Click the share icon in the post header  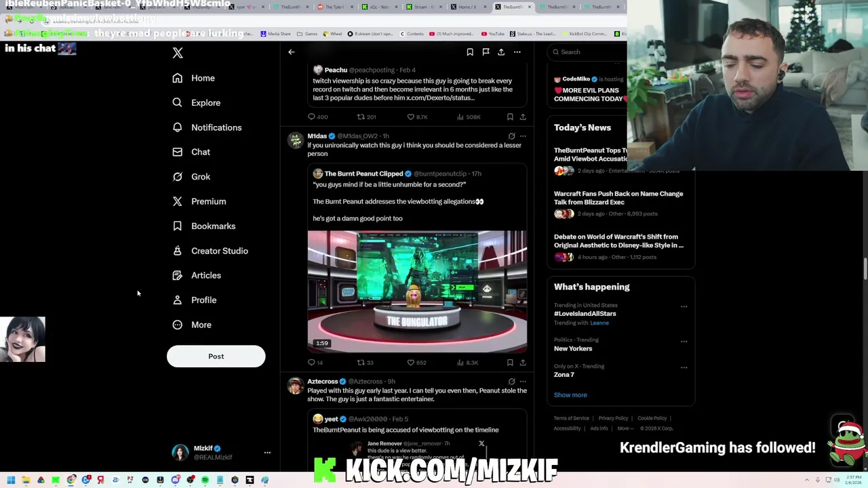coord(501,52)
